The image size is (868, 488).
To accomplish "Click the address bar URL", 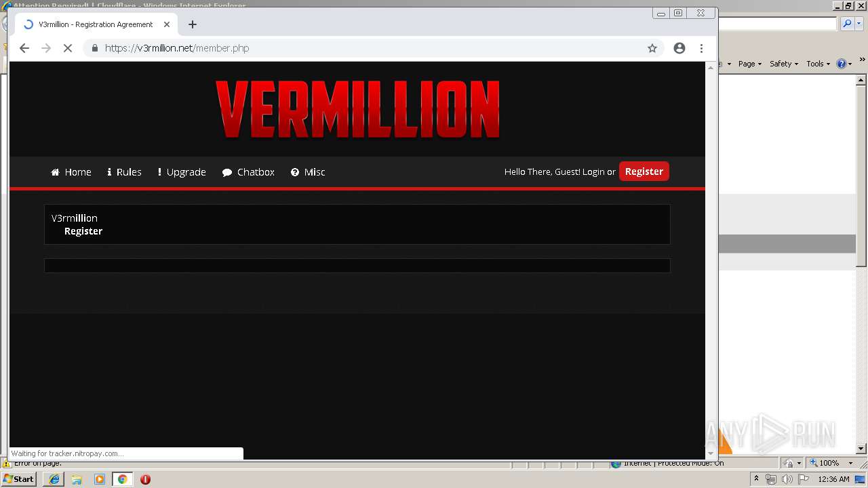I will (x=177, y=48).
